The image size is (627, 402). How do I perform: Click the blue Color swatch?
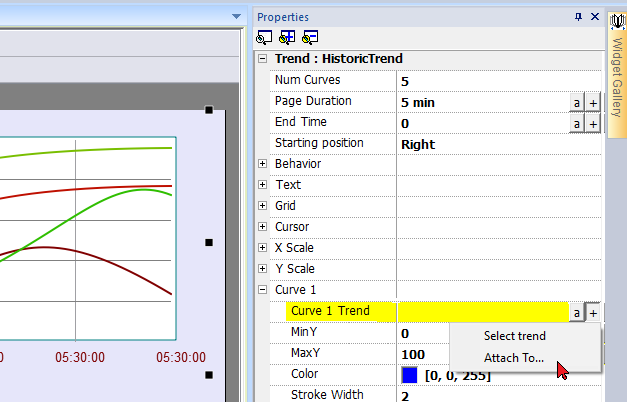(x=408, y=375)
